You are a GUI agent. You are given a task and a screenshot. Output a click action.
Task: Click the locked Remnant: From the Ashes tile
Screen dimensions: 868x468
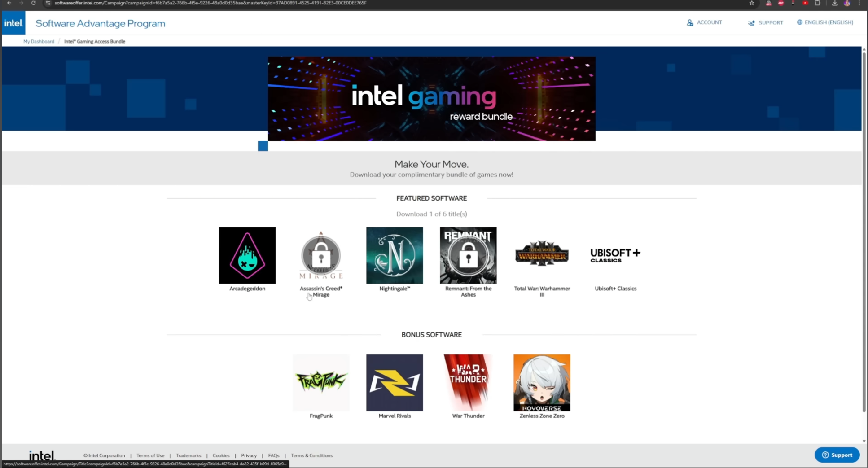pos(468,255)
